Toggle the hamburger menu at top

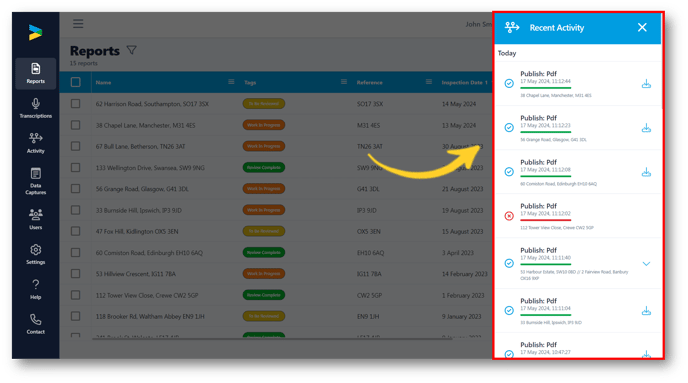[78, 24]
